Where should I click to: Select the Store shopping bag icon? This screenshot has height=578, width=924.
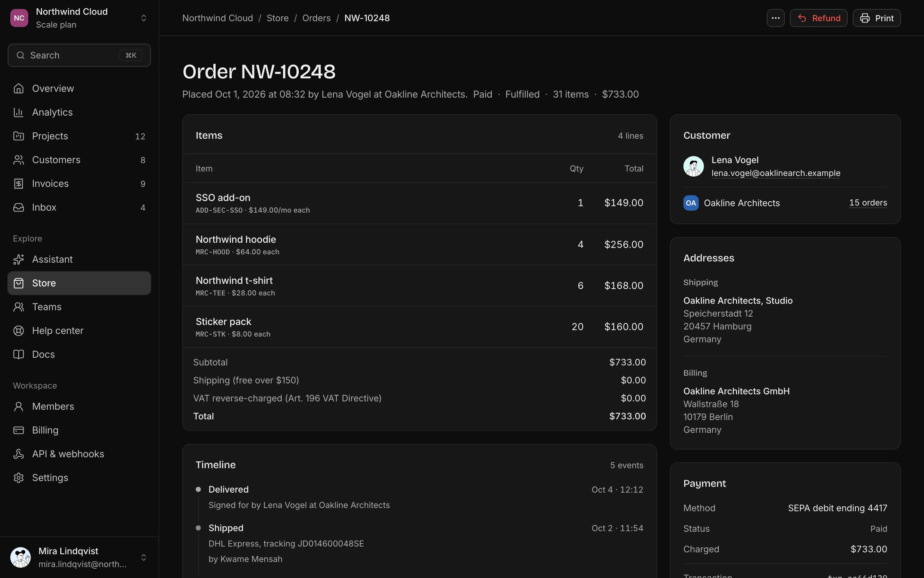(18, 283)
